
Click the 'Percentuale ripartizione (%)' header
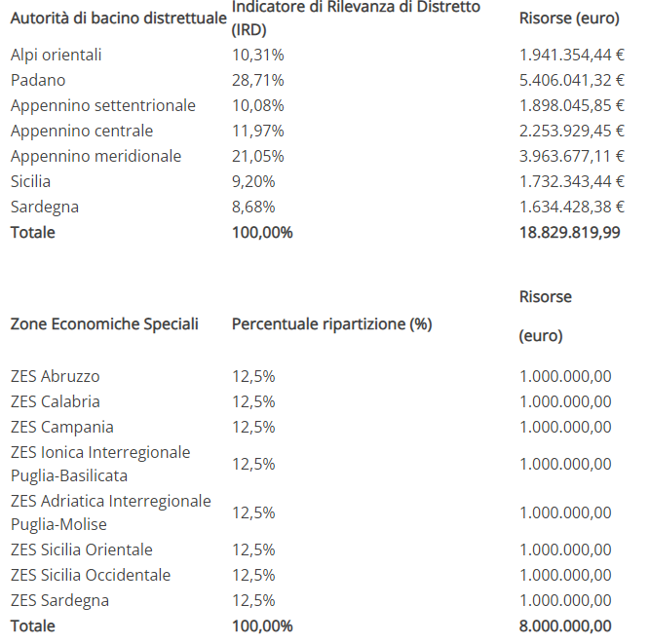click(331, 323)
